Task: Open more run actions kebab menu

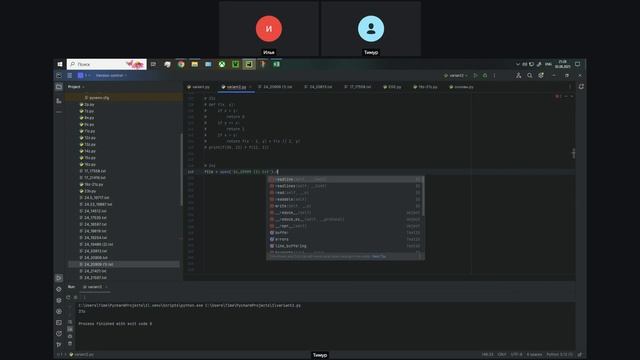Action: point(494,76)
